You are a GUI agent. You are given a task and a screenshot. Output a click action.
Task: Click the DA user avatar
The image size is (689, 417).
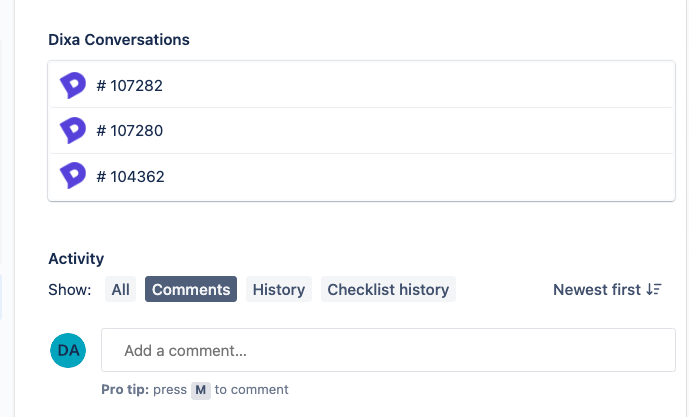click(x=68, y=350)
